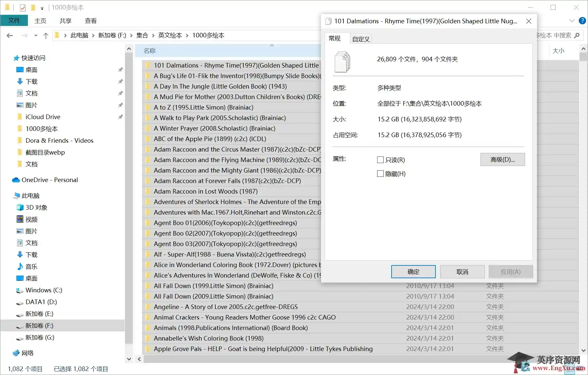Sort by the 大小 column header
This screenshot has width=588, height=375.
pyautogui.click(x=558, y=51)
